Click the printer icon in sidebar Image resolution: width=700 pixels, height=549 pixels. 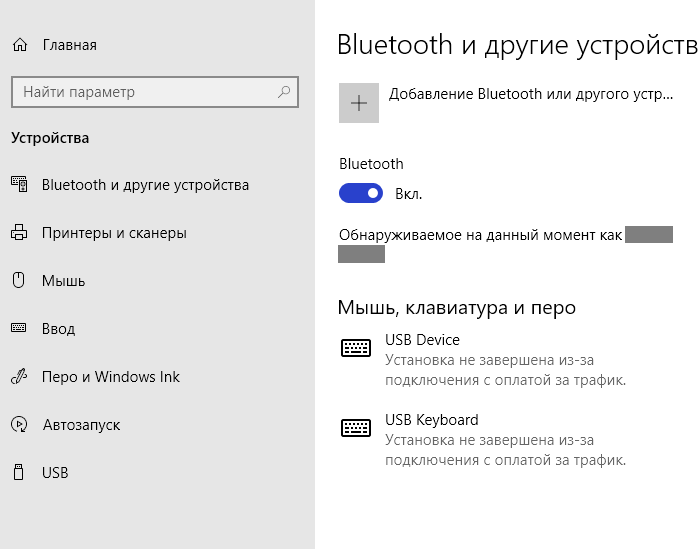(19, 233)
